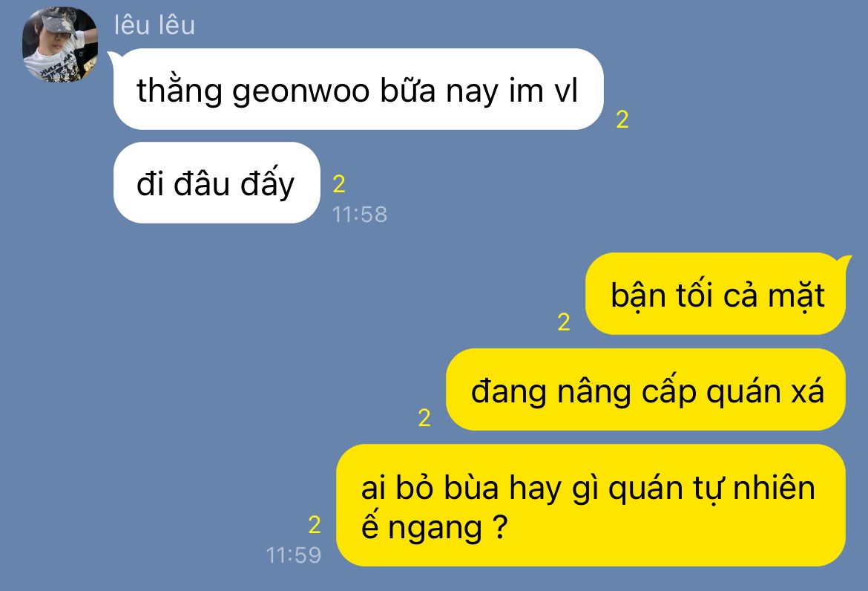Select the message "thằng geonwoo bữa nay im vl"
Screen dimensions: 868x591
coord(358,89)
